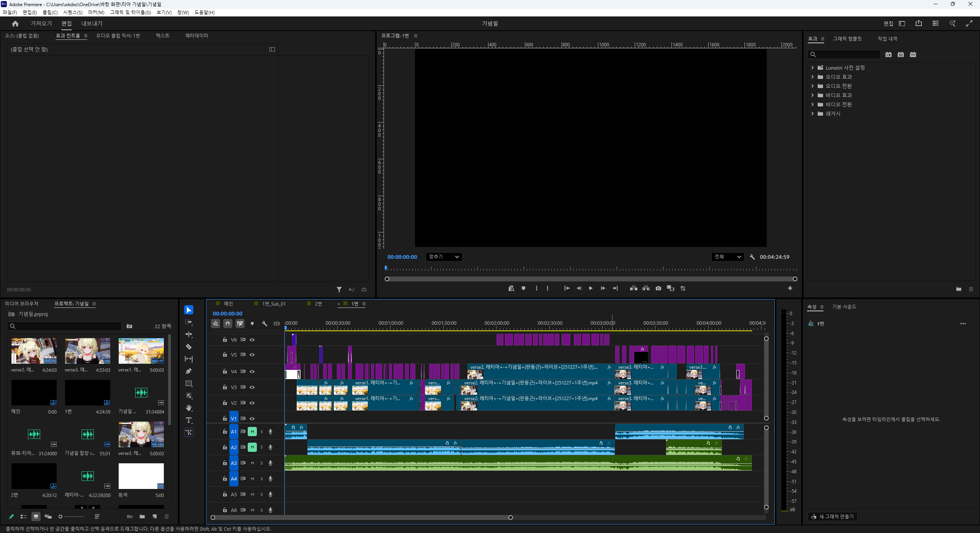
Task: Click the Project panel search field
Action: (x=64, y=326)
